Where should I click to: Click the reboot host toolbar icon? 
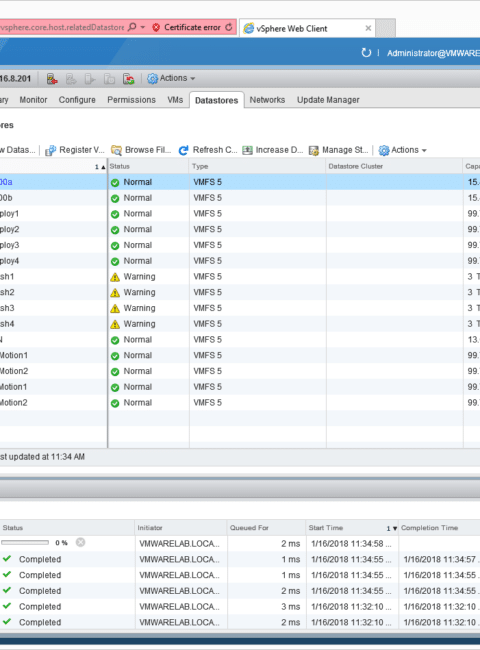tap(128, 79)
